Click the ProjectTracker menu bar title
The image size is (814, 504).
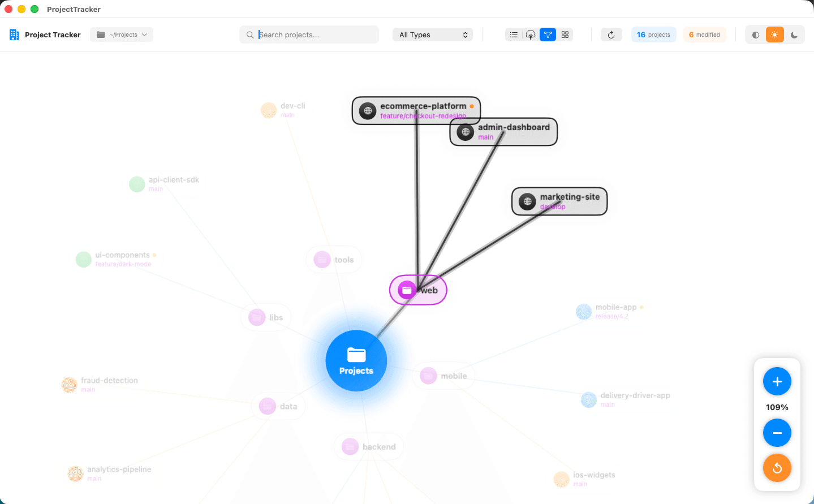coord(72,9)
